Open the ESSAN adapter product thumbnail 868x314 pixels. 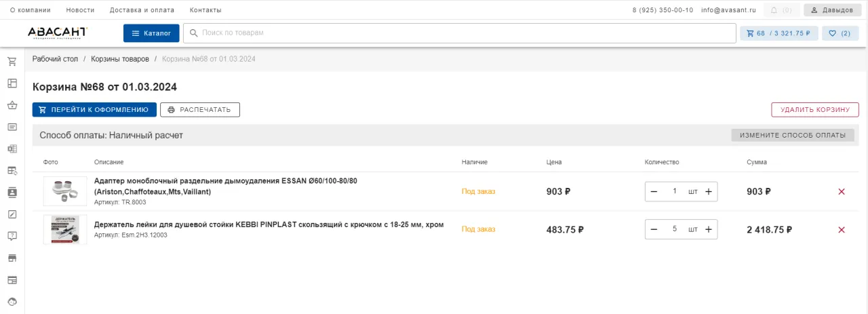tap(65, 191)
